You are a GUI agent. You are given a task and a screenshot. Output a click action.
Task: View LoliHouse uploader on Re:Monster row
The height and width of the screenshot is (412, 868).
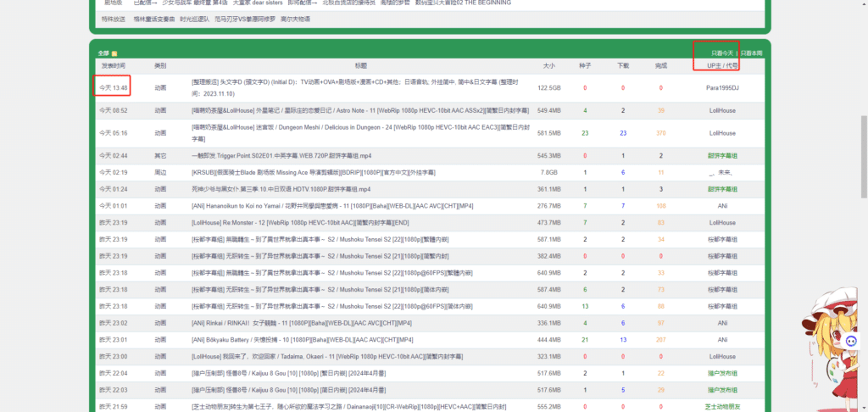click(x=722, y=223)
